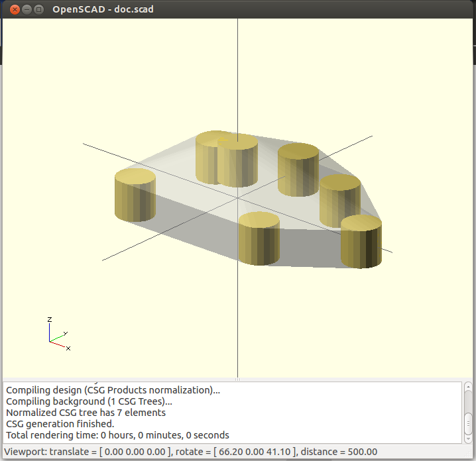
Task: Click the front-center cylinder nearest the viewer
Action: point(259,240)
